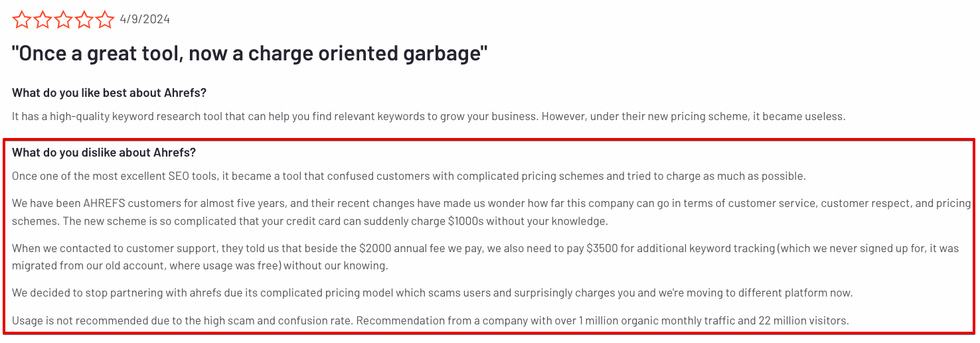Viewport: 980px width, 343px height.
Task: Select the third rating star
Action: [64, 20]
